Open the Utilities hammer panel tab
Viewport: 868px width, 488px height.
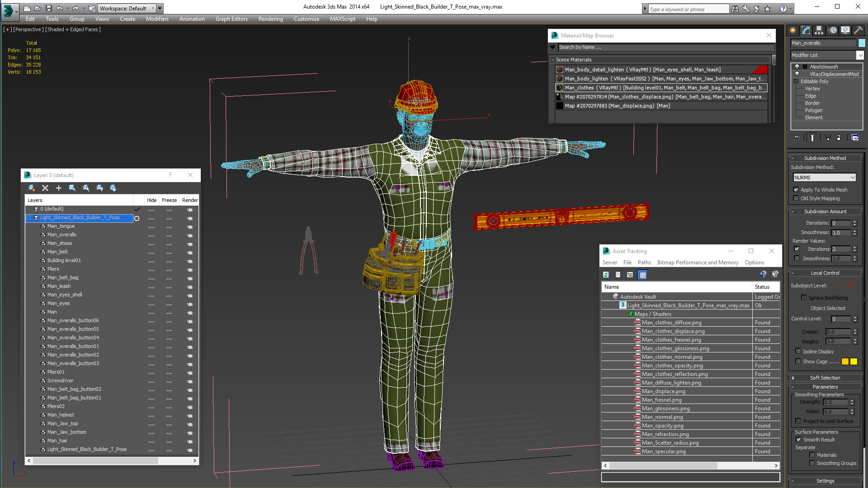point(858,30)
